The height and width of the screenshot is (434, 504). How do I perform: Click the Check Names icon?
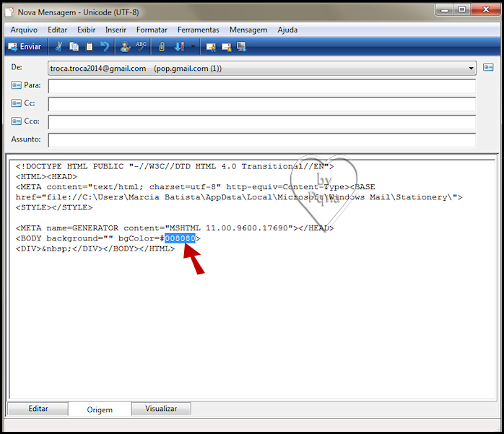tap(126, 47)
